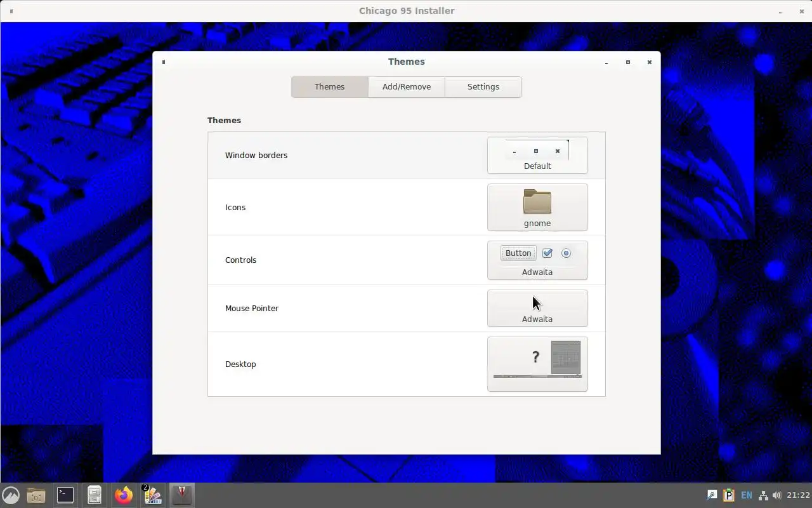Click the "Mouse Pointer" row label
The height and width of the screenshot is (508, 812).
[252, 308]
